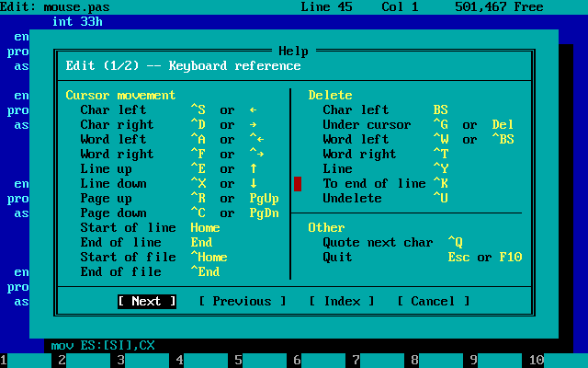
Task: Select the 'Quote next char' label
Action: click(x=379, y=242)
